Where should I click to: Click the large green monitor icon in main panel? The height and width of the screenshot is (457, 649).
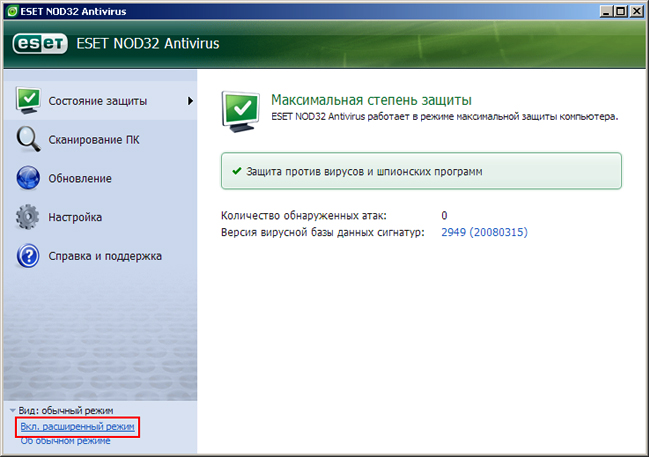(x=241, y=112)
